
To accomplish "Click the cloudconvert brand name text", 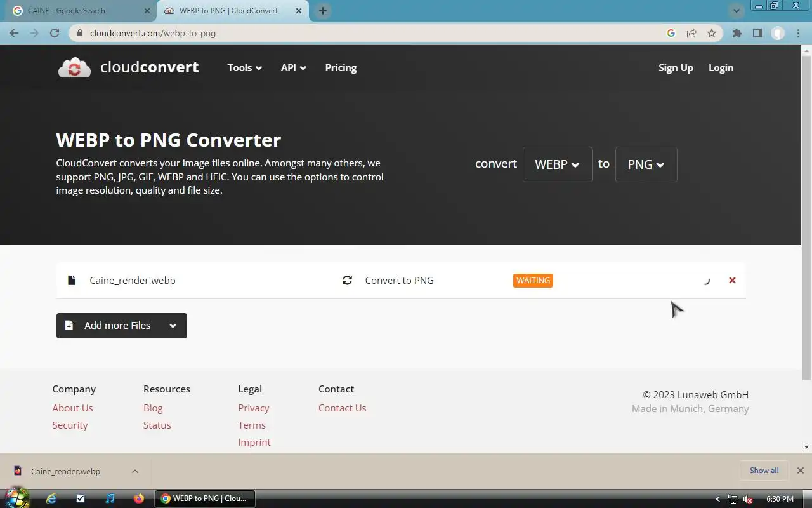I will [149, 67].
